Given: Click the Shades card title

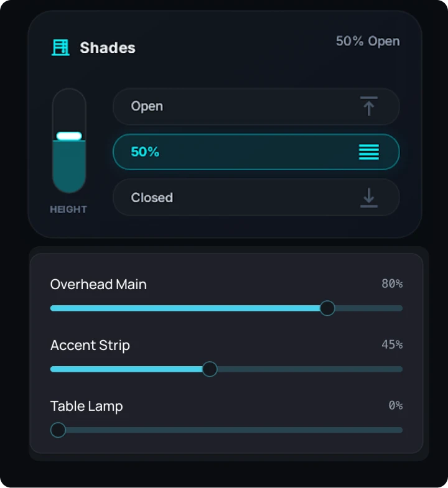Looking at the screenshot, I should [108, 48].
